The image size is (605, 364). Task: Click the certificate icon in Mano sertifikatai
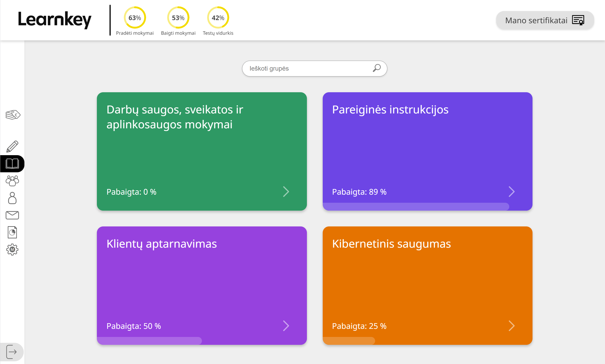(x=578, y=20)
